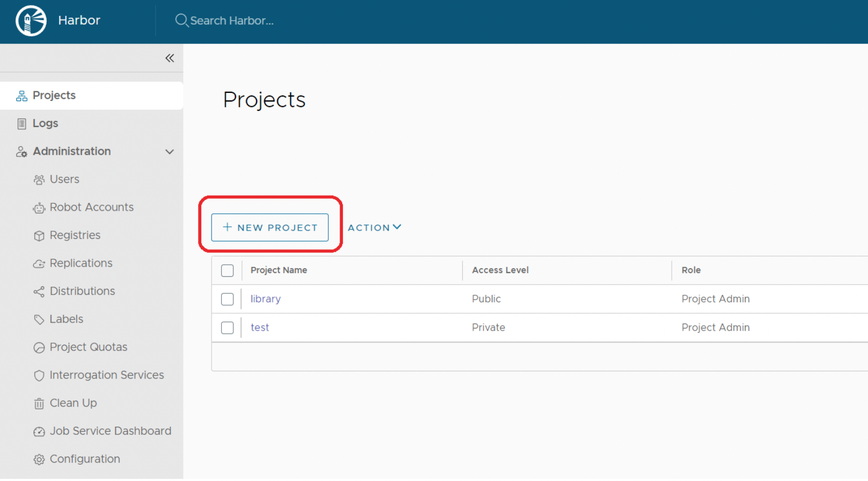Click the New Project button
Viewport: 868px width, 481px height.
[x=270, y=227]
